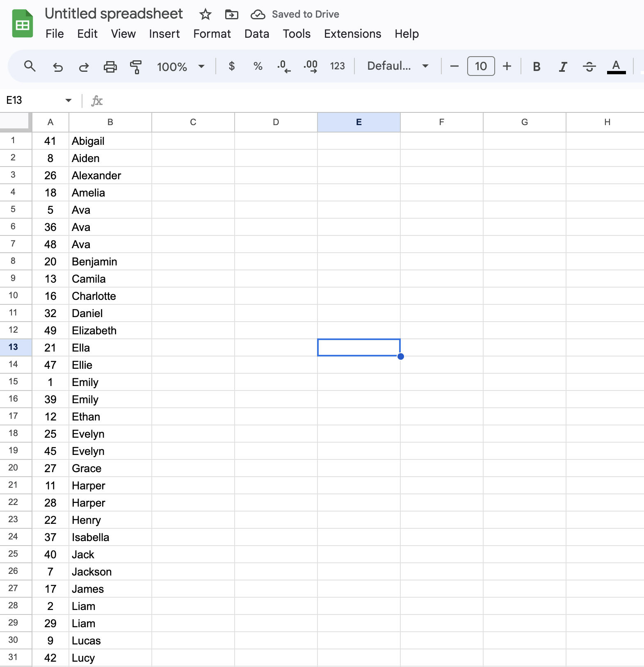Open the Format menu

click(212, 34)
